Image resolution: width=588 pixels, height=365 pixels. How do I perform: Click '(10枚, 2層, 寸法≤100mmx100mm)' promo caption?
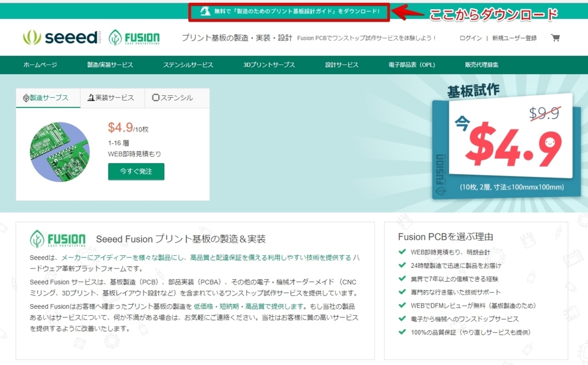click(512, 187)
